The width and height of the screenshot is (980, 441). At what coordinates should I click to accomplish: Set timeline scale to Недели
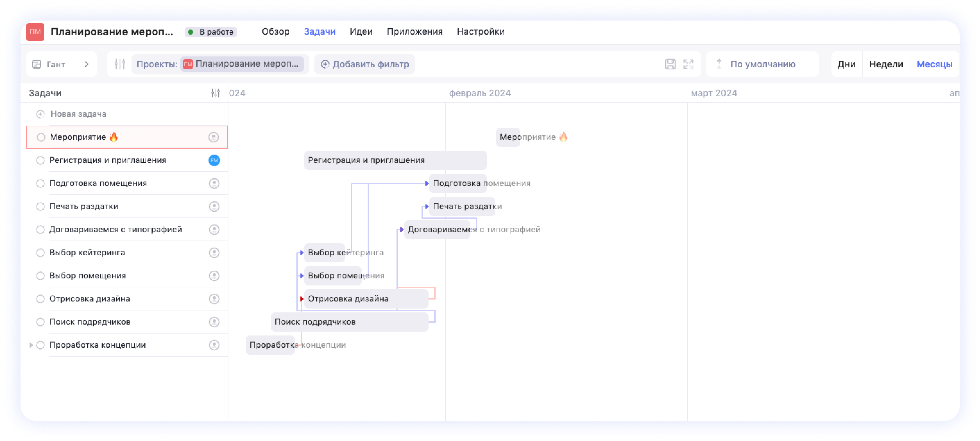click(886, 64)
